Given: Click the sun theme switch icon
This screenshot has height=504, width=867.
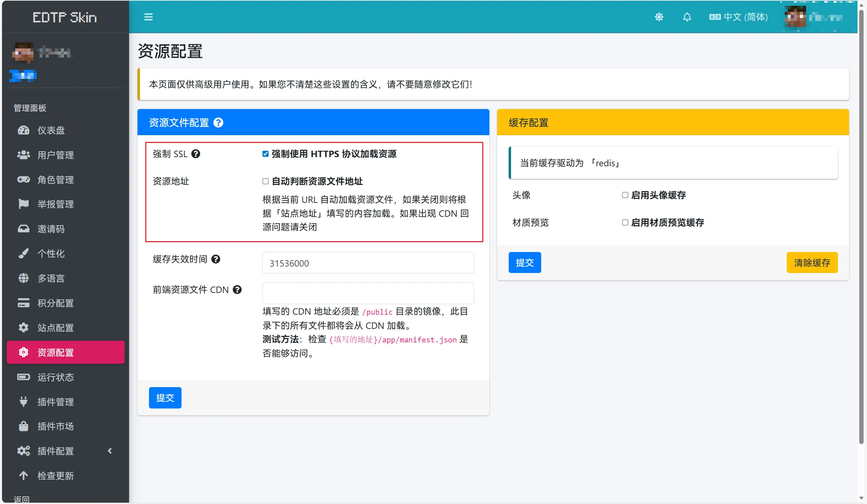Looking at the screenshot, I should tap(659, 17).
